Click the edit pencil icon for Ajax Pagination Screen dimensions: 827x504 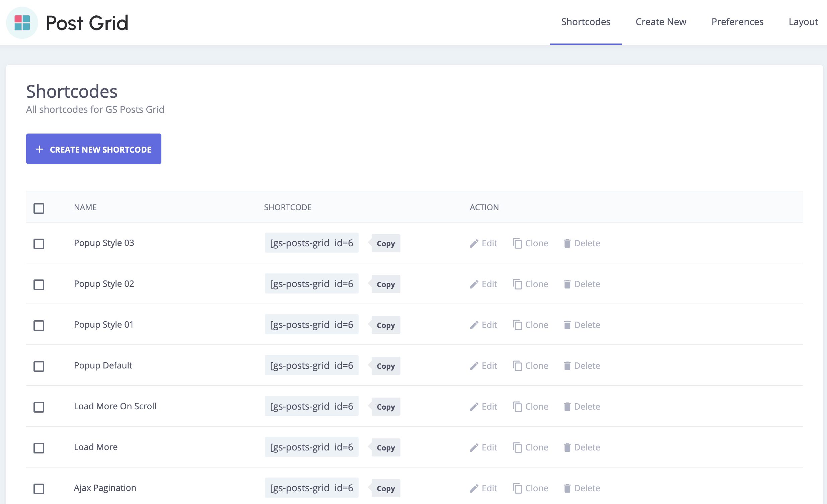(474, 489)
